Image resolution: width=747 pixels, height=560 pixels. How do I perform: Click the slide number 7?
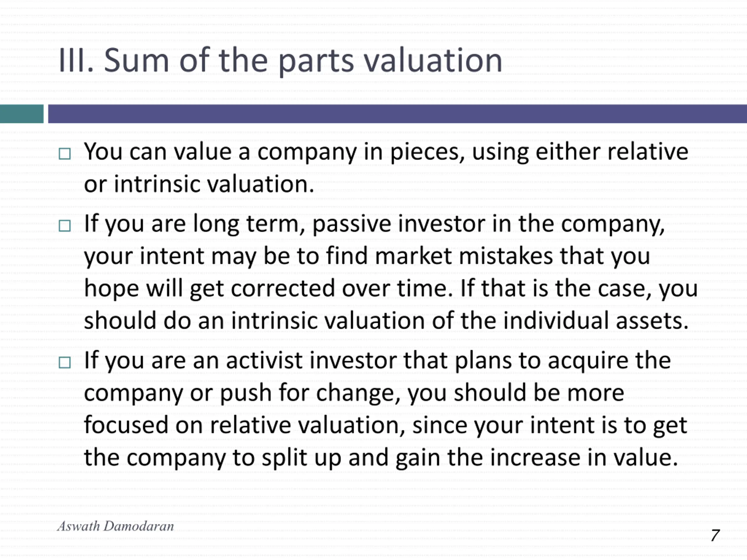(715, 535)
